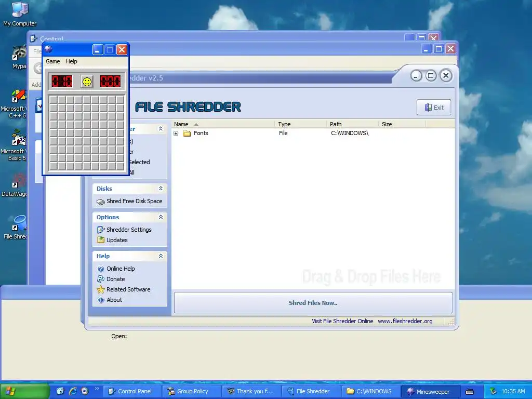Click the Shred Files Now button

point(313,303)
